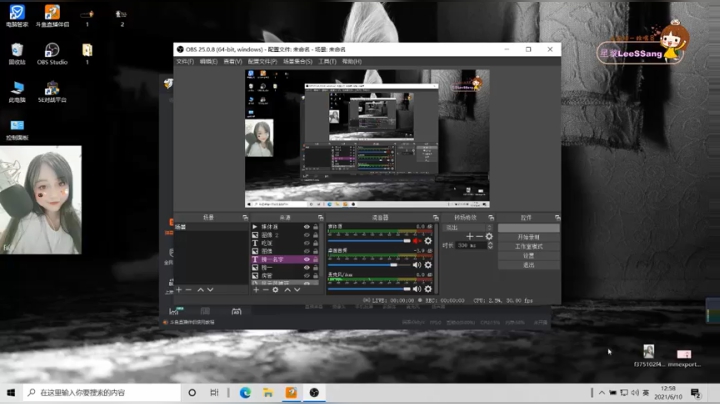Add a transition with the plus icon
Screen dimensions: 720x404
pyautogui.click(x=469, y=236)
